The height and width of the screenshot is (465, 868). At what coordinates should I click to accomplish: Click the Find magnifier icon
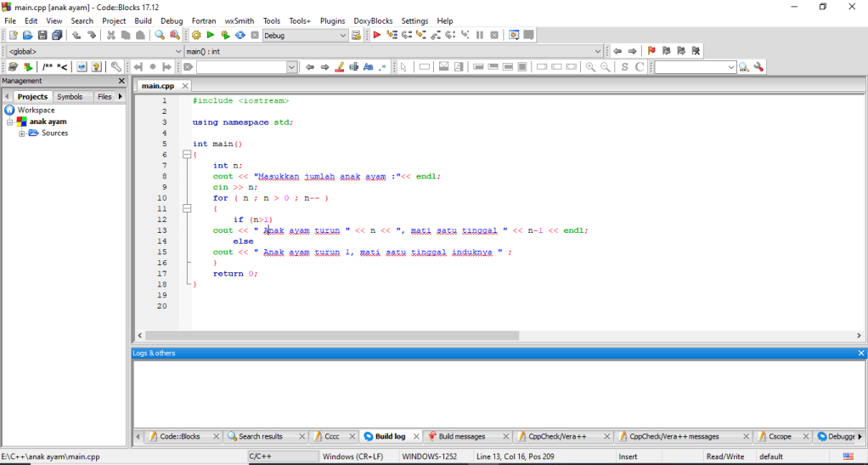160,35
